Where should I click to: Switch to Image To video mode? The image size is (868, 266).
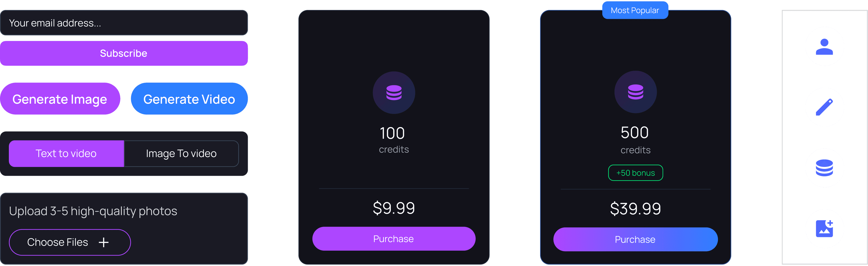(x=181, y=153)
